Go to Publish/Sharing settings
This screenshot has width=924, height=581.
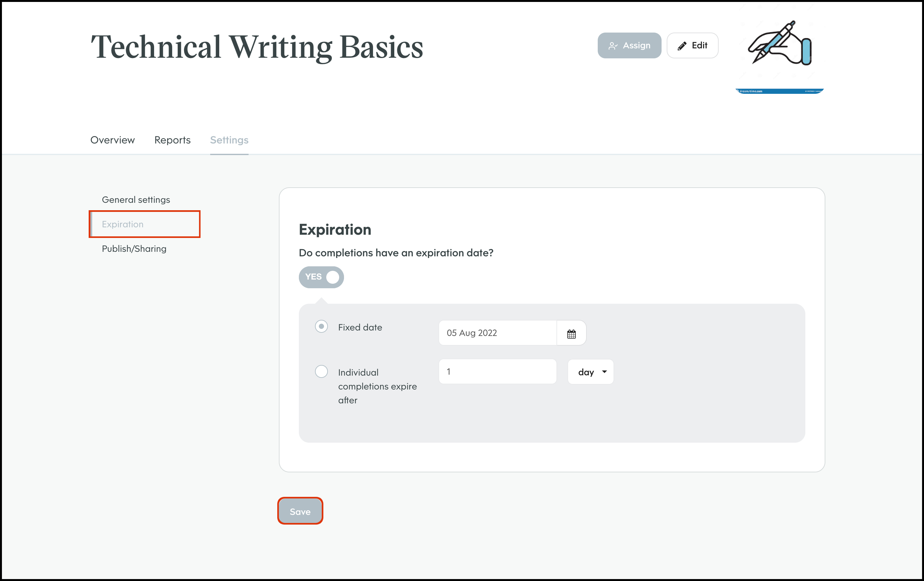click(134, 249)
